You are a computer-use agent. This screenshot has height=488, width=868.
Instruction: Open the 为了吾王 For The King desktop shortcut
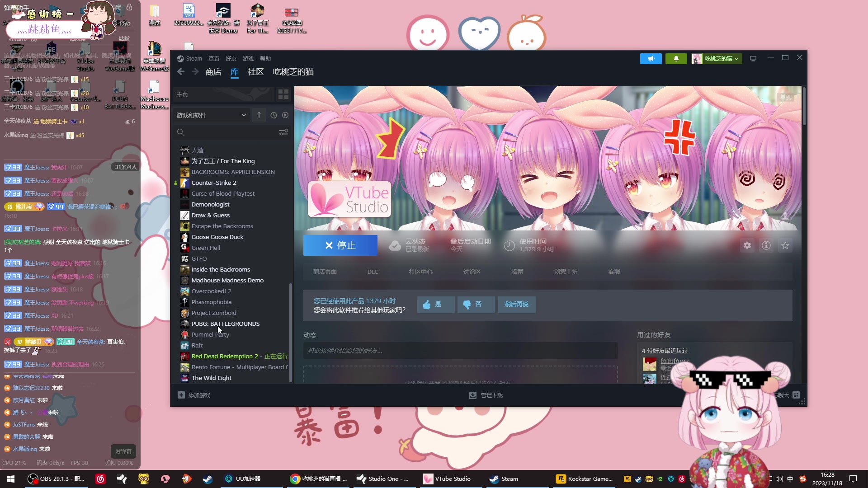pyautogui.click(x=258, y=19)
